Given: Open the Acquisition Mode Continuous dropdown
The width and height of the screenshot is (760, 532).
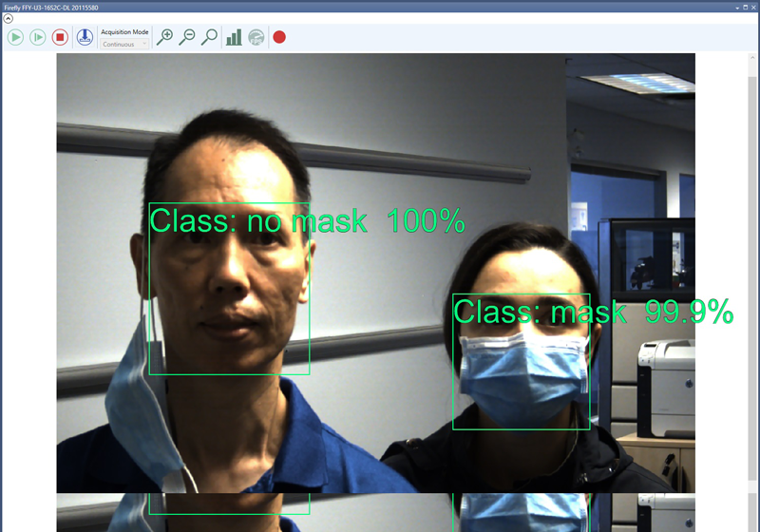Looking at the screenshot, I should click(x=124, y=44).
